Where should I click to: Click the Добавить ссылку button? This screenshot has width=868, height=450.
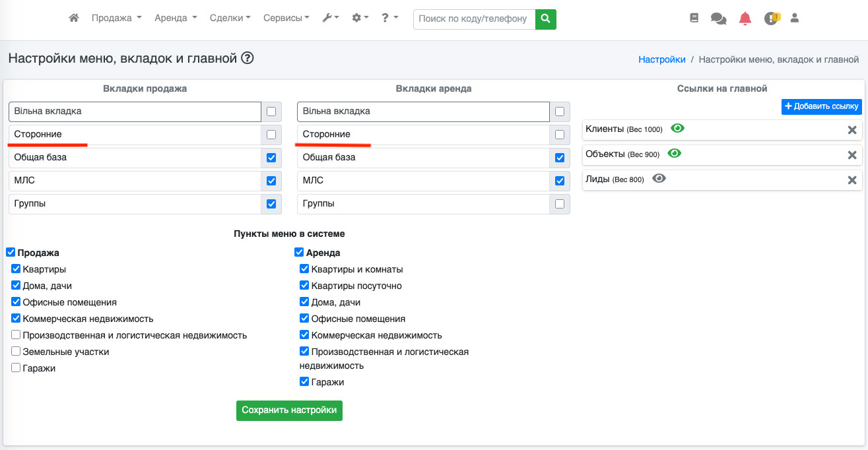[x=821, y=107]
